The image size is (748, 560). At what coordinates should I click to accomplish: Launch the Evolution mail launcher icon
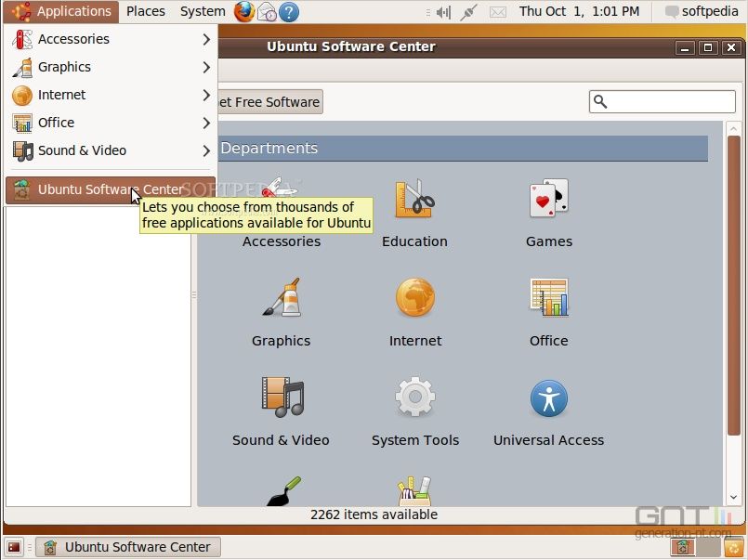point(267,12)
